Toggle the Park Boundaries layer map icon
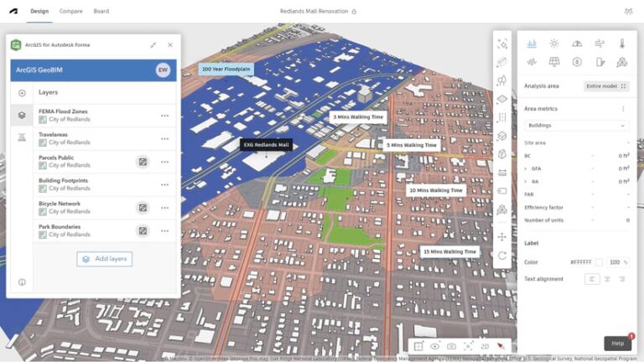644x362 pixels. [143, 231]
